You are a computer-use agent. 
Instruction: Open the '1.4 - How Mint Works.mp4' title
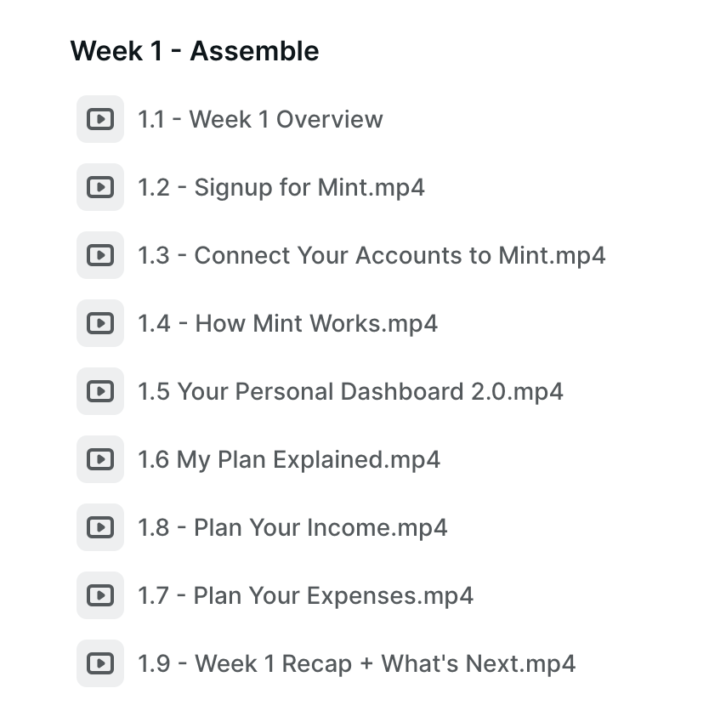(287, 323)
